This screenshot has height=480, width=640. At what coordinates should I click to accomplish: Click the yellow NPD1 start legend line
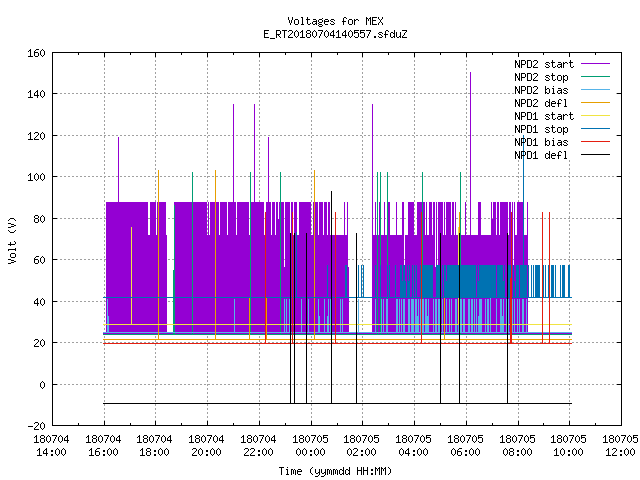595,116
